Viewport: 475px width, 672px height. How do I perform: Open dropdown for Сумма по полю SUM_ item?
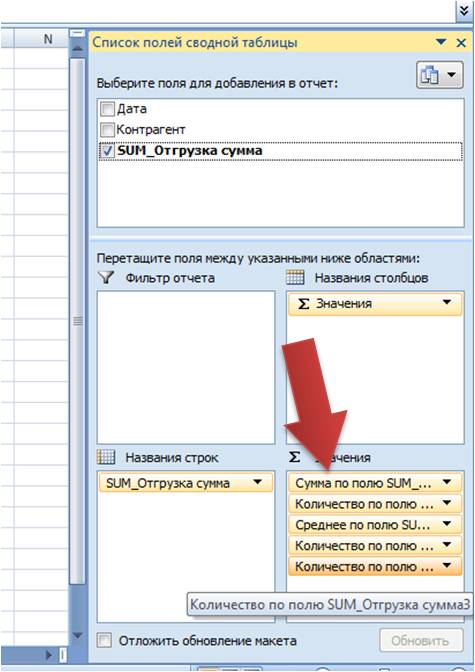(447, 483)
